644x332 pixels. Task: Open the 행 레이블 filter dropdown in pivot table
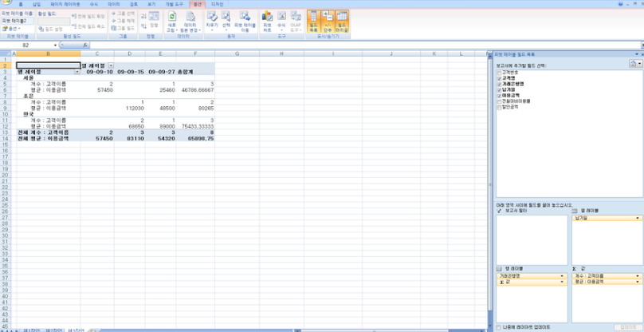click(x=77, y=71)
